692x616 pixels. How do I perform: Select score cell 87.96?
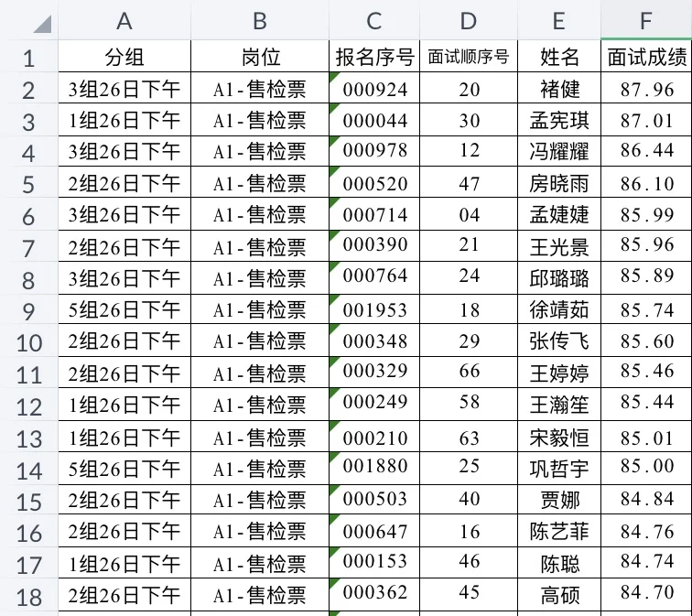(x=646, y=88)
